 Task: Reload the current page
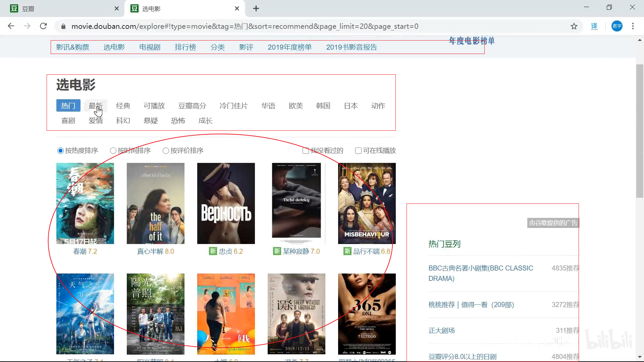pyautogui.click(x=43, y=26)
